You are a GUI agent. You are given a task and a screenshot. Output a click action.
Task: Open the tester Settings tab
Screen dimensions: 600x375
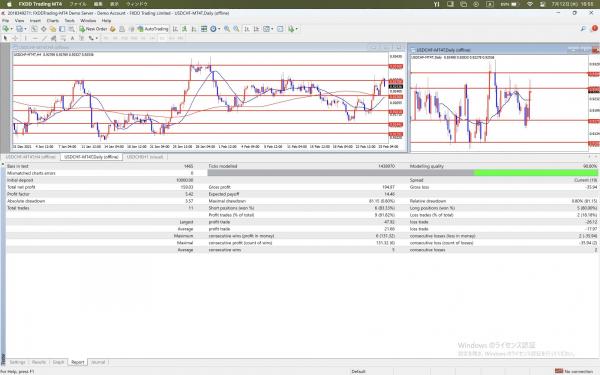(x=17, y=362)
